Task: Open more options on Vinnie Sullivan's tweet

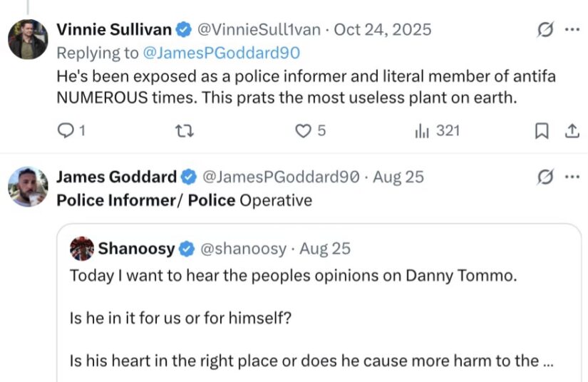Action: pyautogui.click(x=572, y=30)
